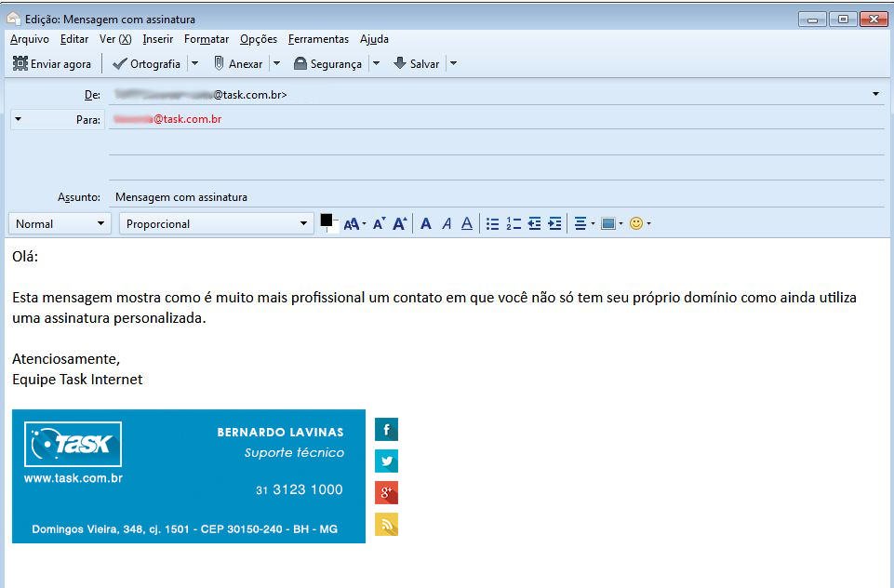Open the Ferramentas menu
The height and width of the screenshot is (588, 894).
tap(318, 39)
